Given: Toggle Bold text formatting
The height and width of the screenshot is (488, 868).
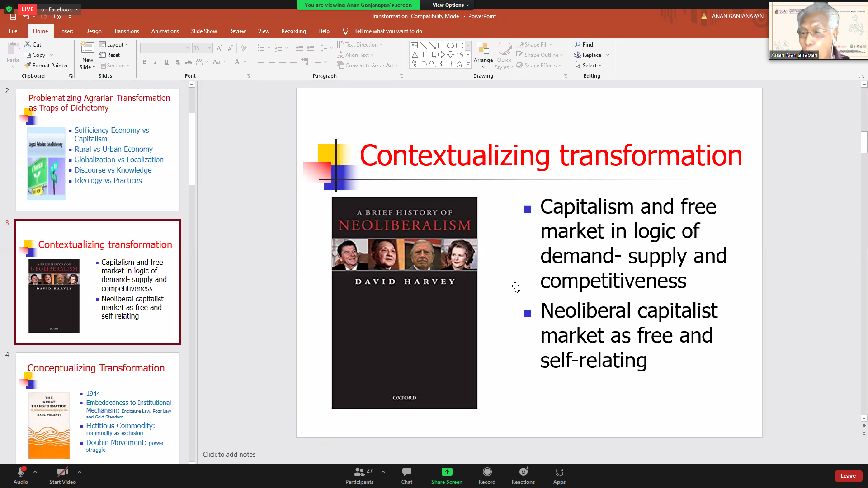Looking at the screenshot, I should (145, 62).
